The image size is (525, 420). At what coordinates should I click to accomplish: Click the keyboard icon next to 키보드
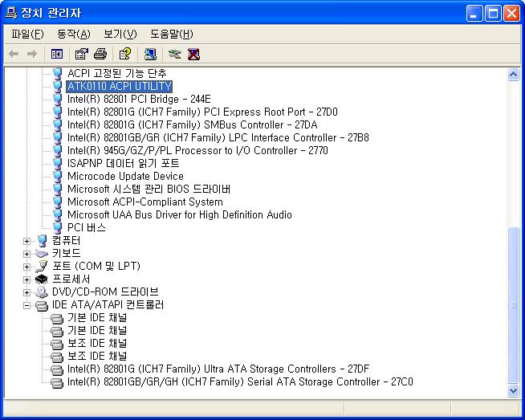click(42, 254)
